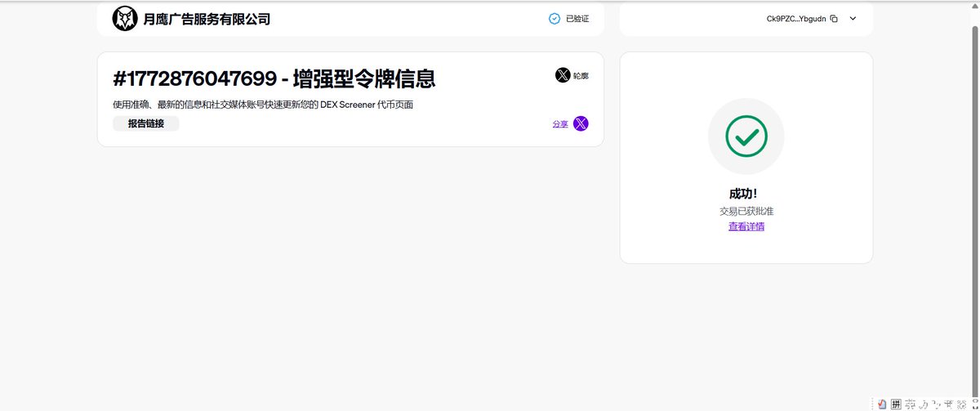Click the 成功! success heading
The width and height of the screenshot is (980, 411).
click(743, 194)
